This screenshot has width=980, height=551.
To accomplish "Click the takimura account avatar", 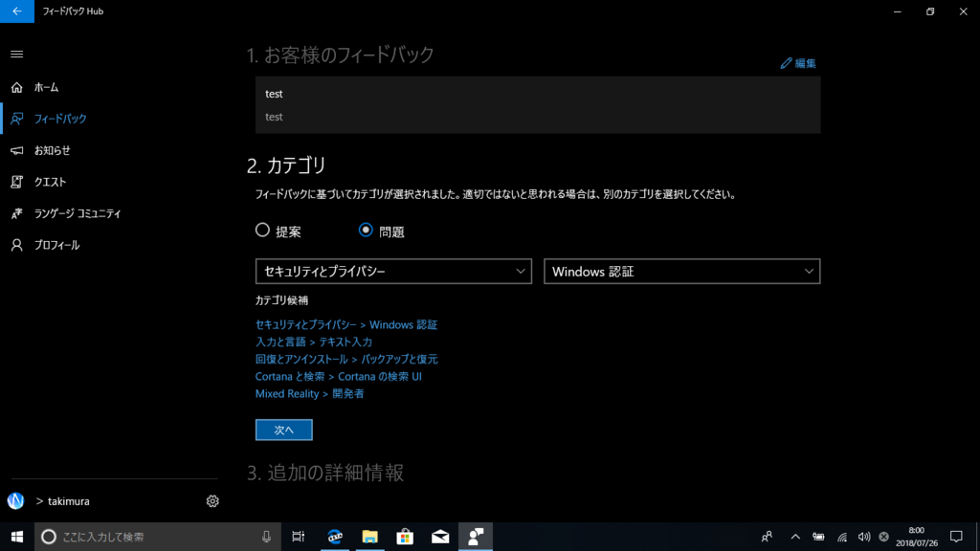I will tap(15, 500).
